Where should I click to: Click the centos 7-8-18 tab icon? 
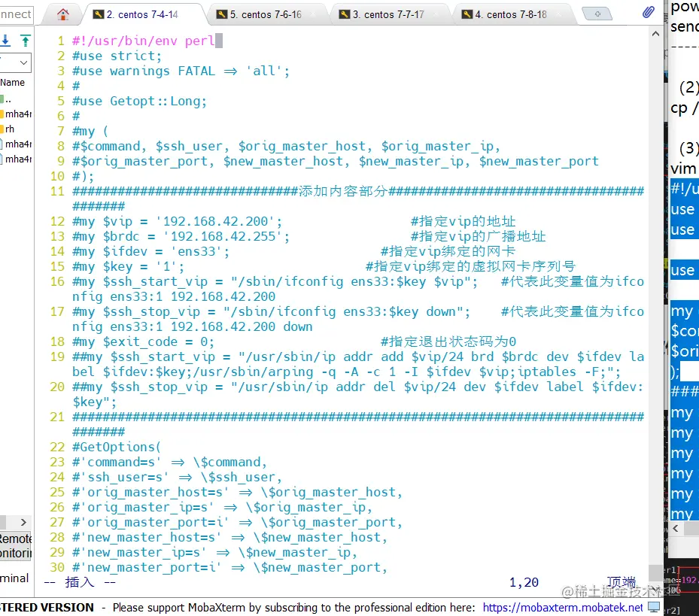click(467, 15)
